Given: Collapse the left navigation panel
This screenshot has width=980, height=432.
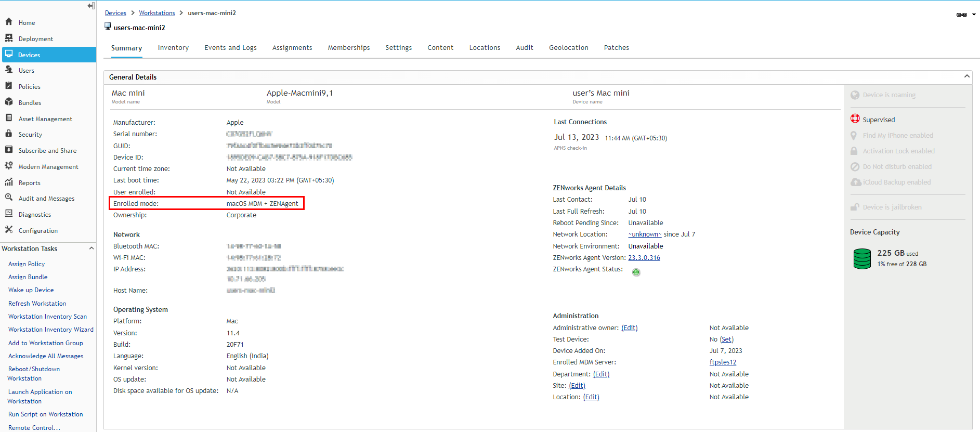Looking at the screenshot, I should pyautogui.click(x=91, y=6).
